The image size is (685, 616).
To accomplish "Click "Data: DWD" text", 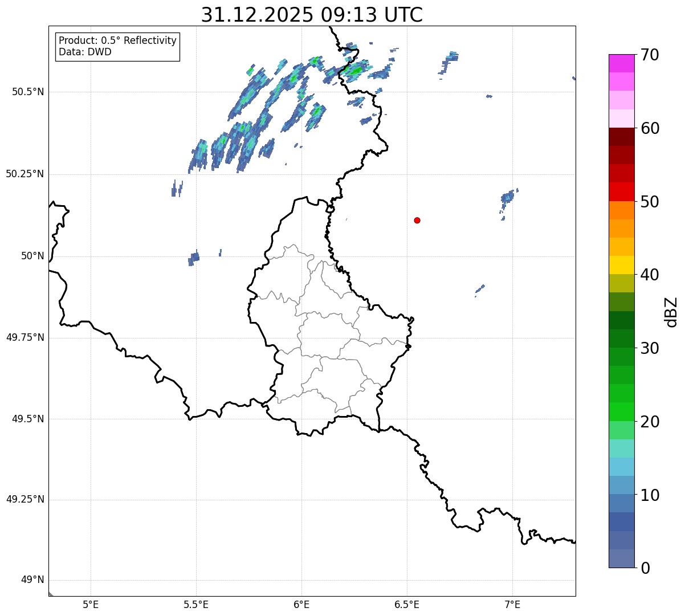I will tap(85, 52).
